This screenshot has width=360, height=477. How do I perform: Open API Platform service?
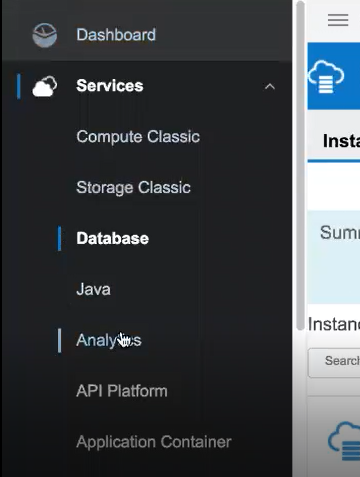tap(122, 391)
